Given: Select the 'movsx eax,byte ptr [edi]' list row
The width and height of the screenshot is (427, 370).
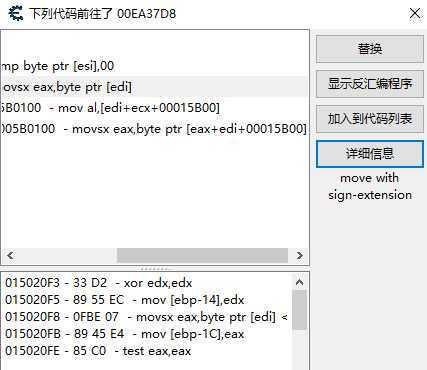Looking at the screenshot, I should coord(154,87).
